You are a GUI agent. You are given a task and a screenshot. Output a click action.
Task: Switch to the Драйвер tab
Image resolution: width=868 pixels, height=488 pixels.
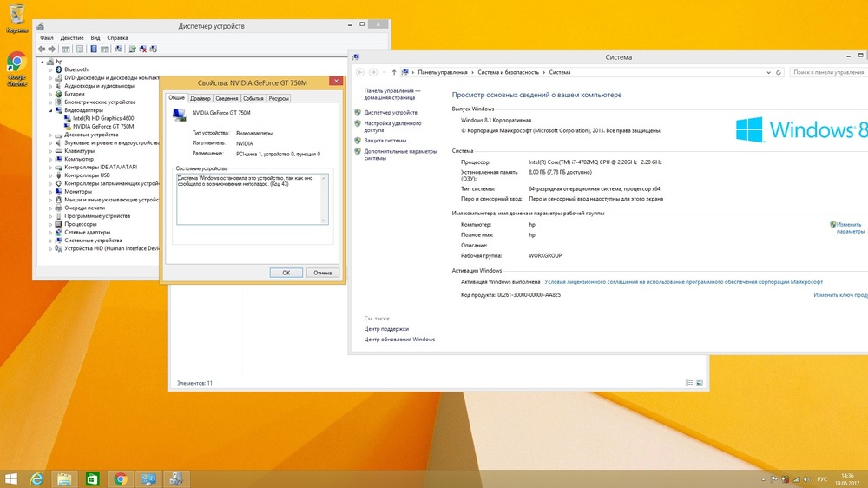(x=201, y=98)
